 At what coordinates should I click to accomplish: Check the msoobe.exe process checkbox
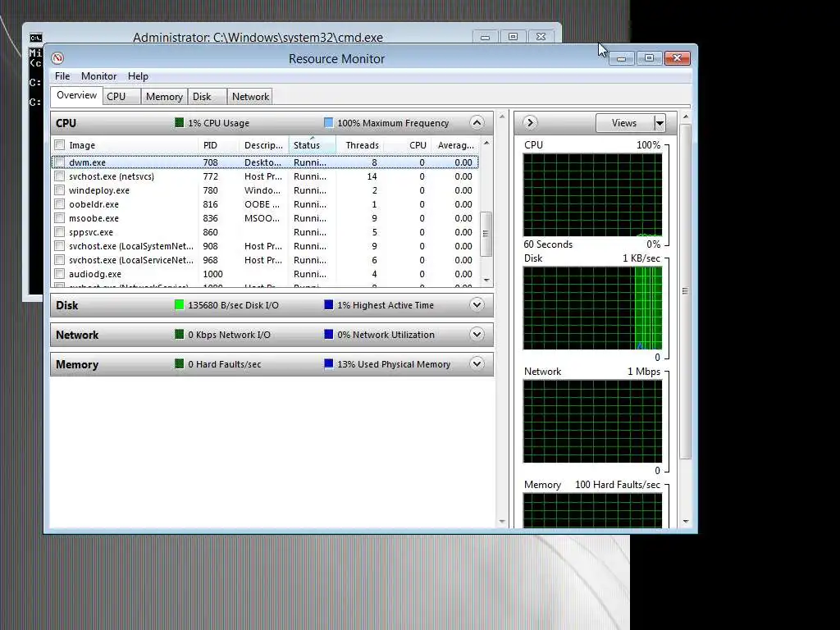click(x=59, y=218)
